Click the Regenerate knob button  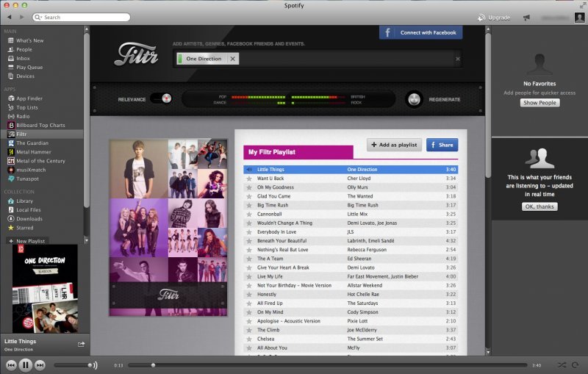[x=414, y=99]
